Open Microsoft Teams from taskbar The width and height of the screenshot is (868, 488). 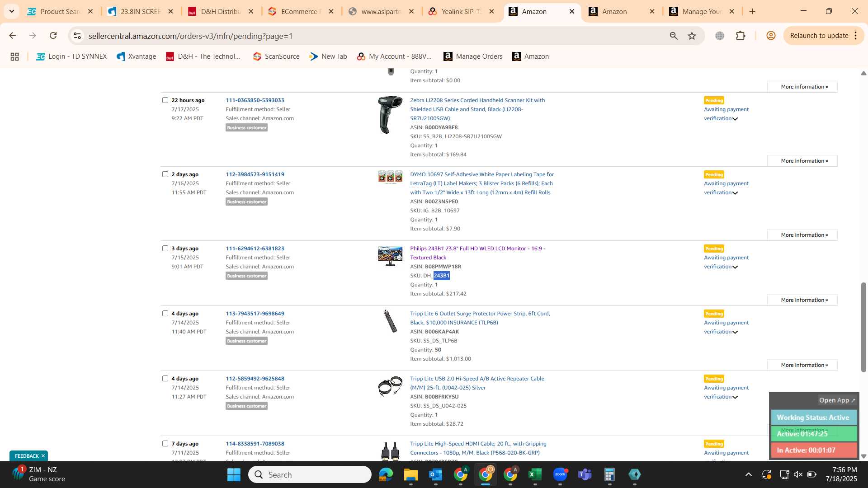pos(585,474)
